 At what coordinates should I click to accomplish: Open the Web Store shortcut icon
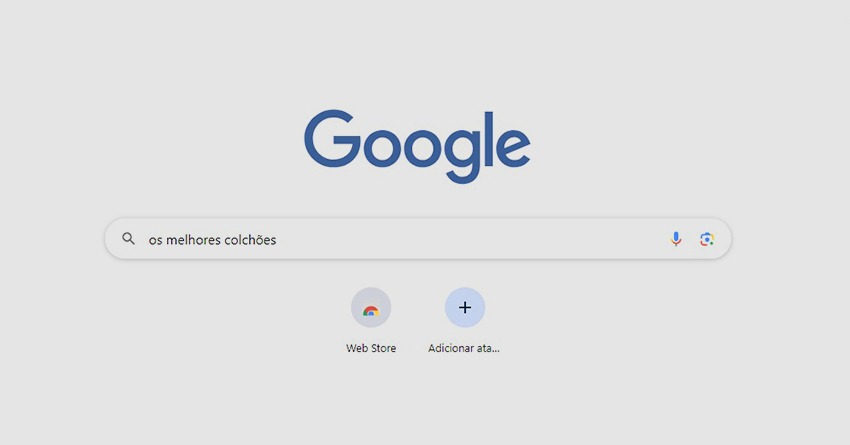pyautogui.click(x=371, y=307)
